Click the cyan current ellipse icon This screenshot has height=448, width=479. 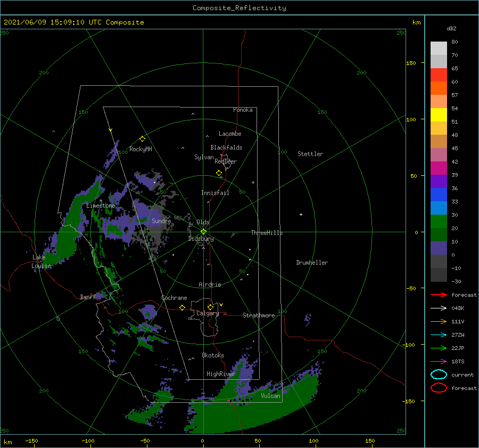[x=439, y=374]
